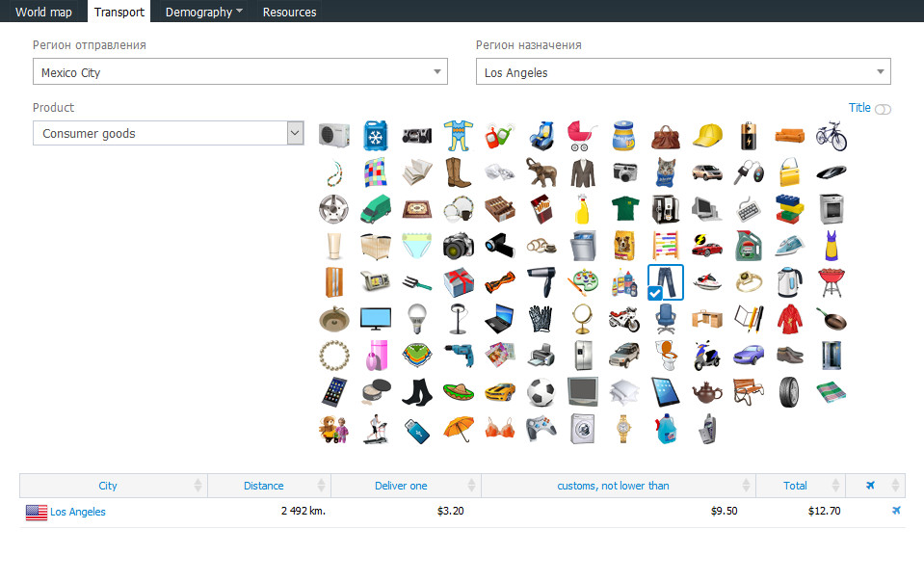Pick the electric drill product icon
Image resolution: width=924 pixels, height=582 pixels.
(458, 355)
